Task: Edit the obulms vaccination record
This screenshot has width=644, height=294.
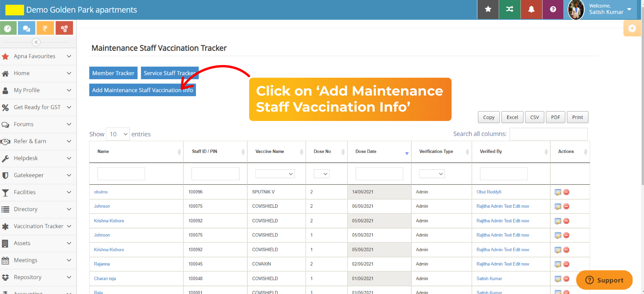Action: tap(558, 192)
